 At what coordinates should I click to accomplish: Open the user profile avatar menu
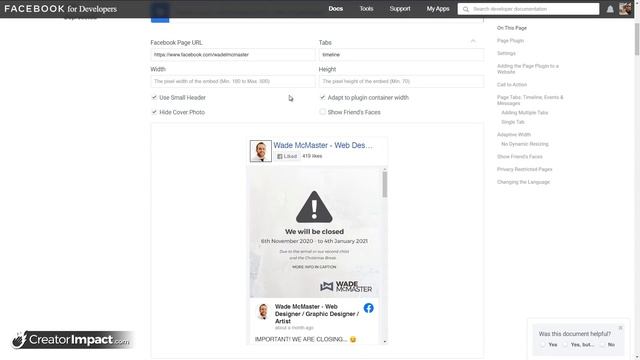(624, 9)
